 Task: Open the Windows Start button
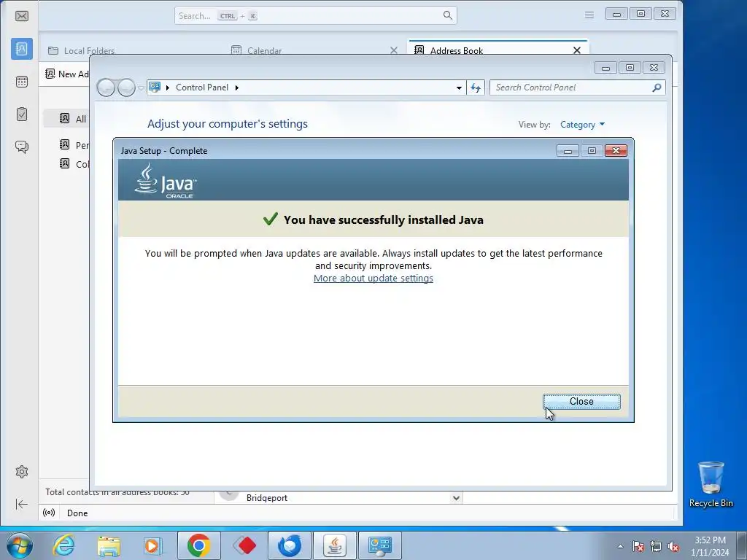click(x=20, y=545)
